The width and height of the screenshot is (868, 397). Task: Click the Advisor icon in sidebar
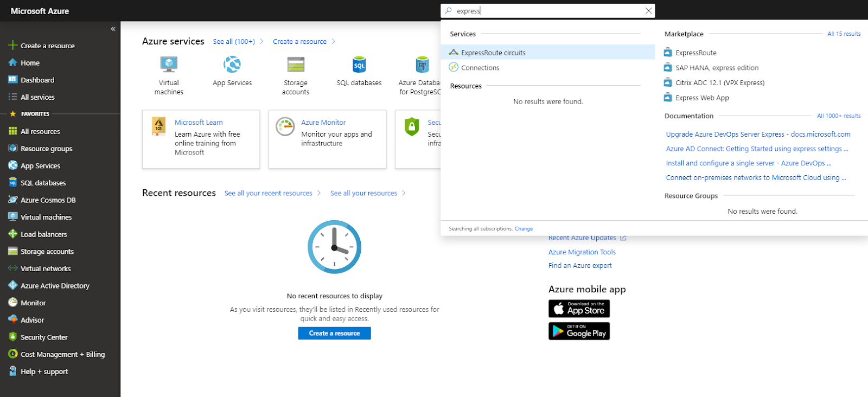click(13, 320)
